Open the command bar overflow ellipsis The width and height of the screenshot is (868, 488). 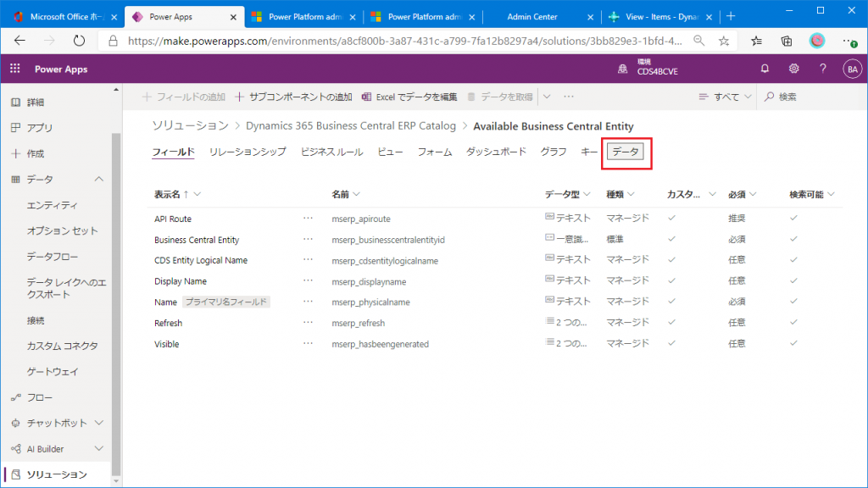click(569, 97)
